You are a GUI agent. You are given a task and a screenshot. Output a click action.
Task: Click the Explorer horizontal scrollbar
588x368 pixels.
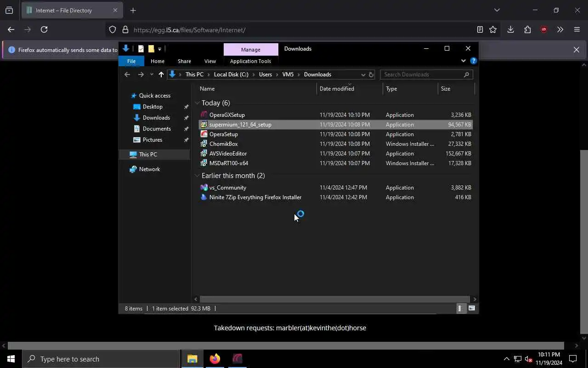(334, 299)
